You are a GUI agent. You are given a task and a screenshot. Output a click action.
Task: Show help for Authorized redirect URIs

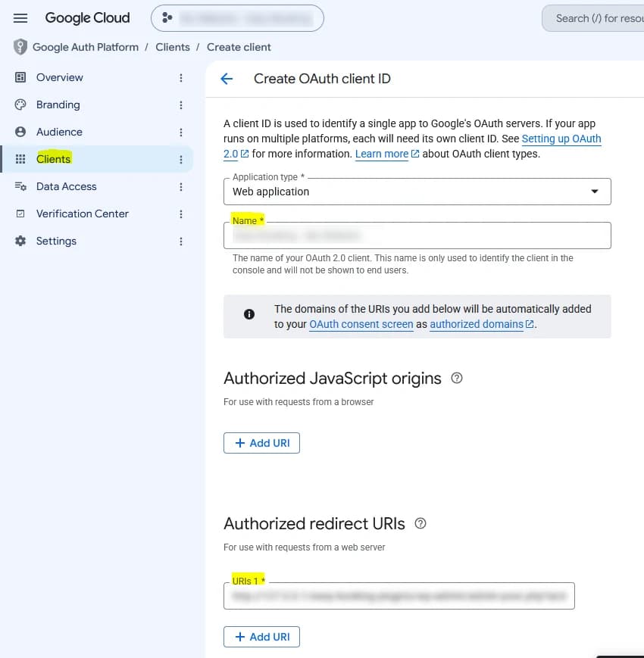point(420,523)
